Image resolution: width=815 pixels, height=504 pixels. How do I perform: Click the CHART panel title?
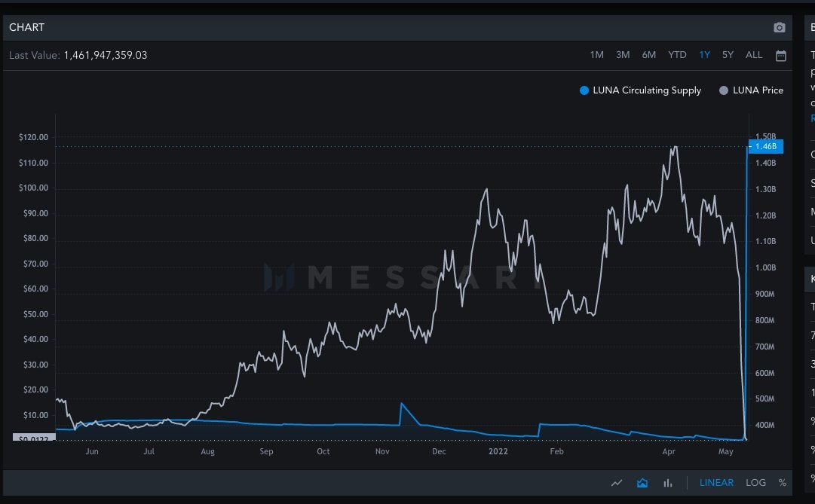click(x=26, y=28)
